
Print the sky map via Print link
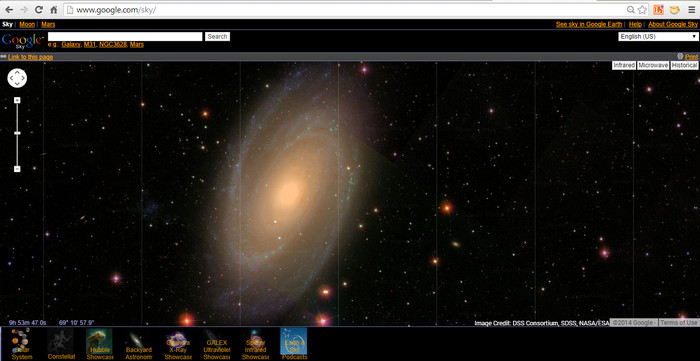691,57
